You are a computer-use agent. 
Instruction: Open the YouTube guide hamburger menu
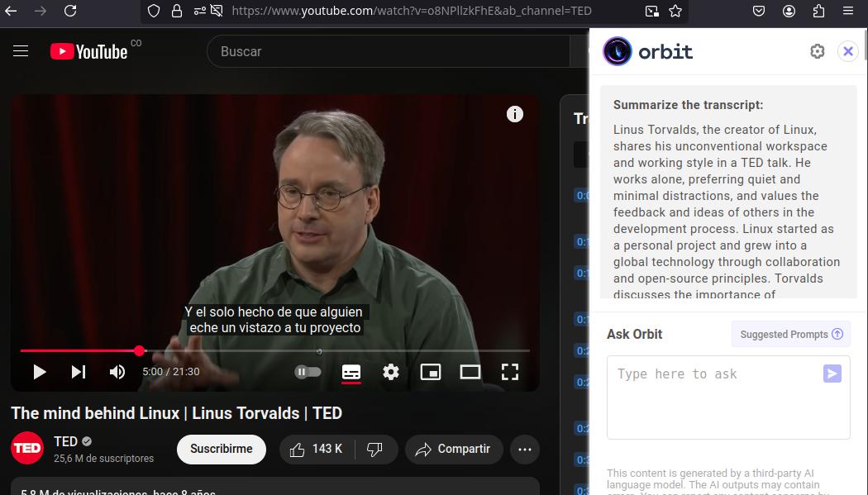point(21,51)
